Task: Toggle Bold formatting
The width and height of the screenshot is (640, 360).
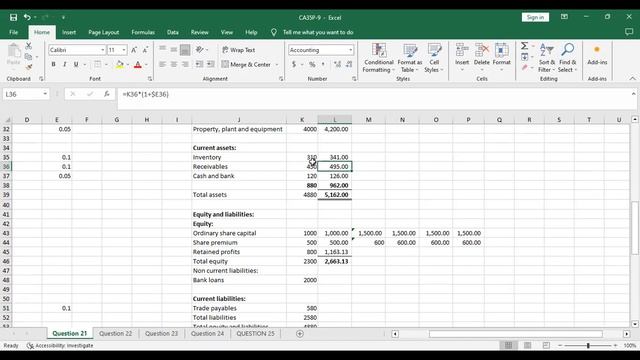Action: click(53, 64)
